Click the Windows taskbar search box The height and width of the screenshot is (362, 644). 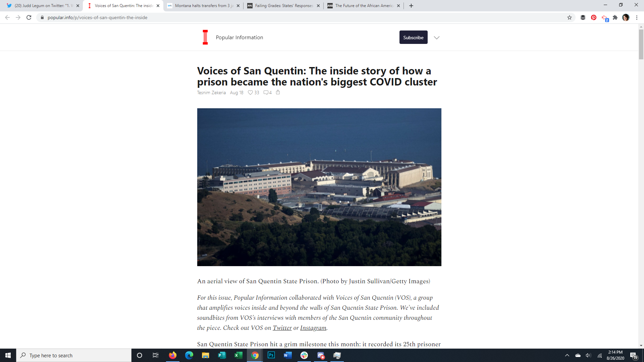pos(74,355)
